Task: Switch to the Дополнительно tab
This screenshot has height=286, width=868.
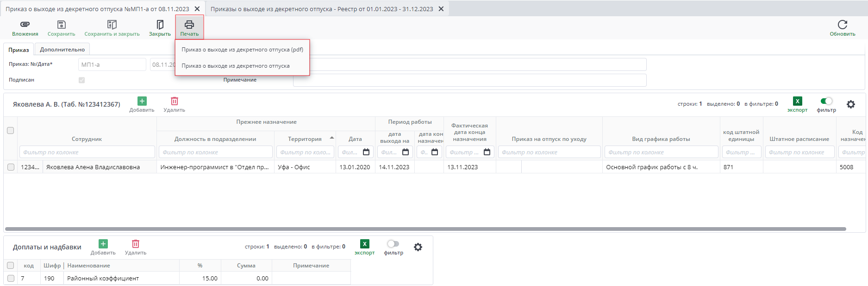Action: coord(62,50)
